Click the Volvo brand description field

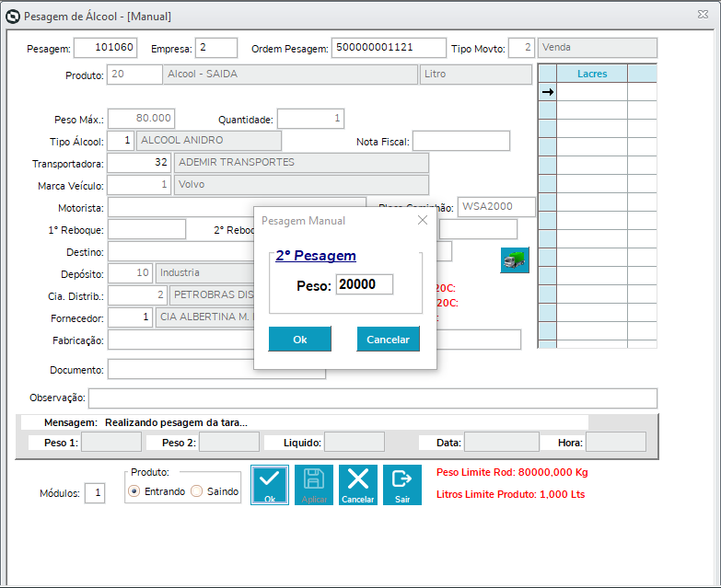click(x=302, y=185)
